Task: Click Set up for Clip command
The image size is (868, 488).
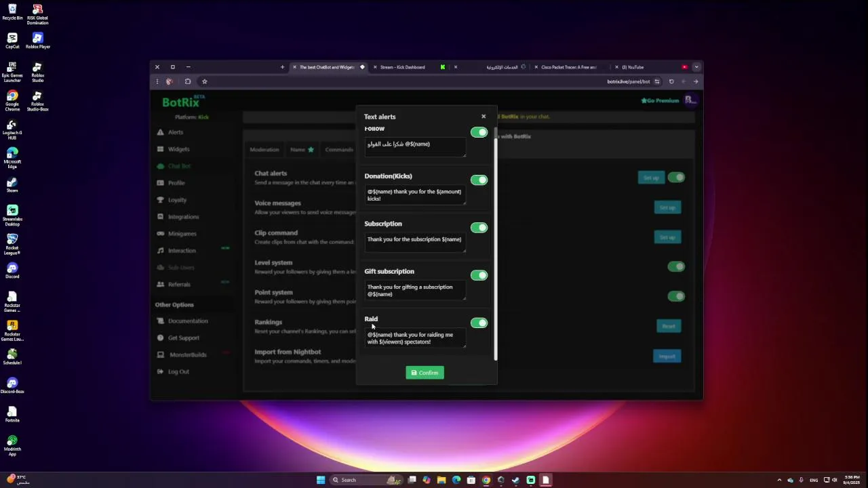Action: tap(668, 237)
